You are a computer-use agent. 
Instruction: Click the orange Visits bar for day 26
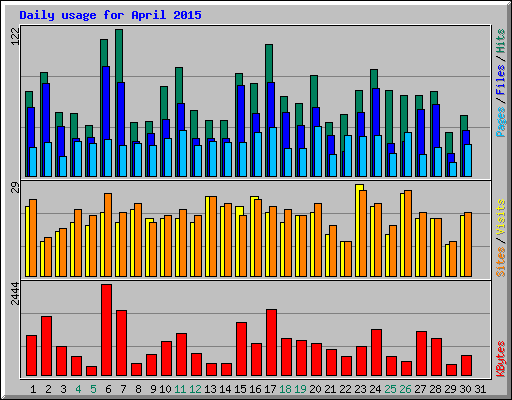(x=408, y=233)
